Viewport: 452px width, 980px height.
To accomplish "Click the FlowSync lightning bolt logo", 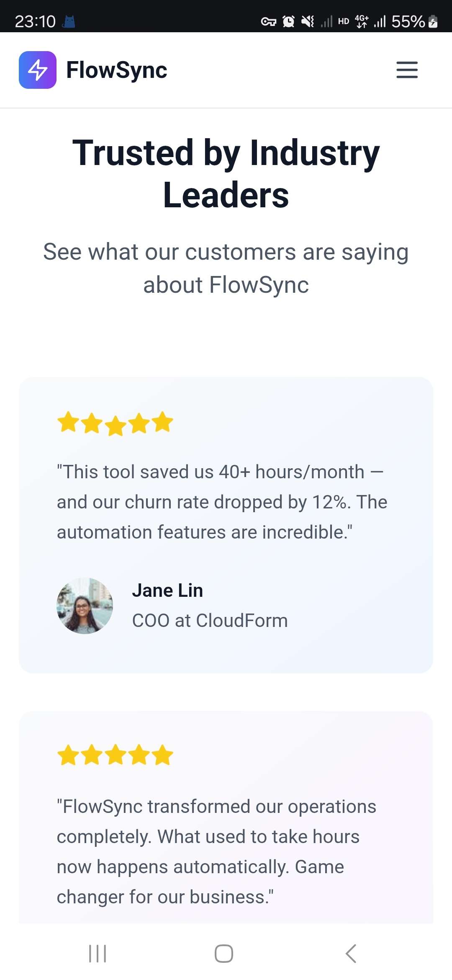I will pos(38,70).
